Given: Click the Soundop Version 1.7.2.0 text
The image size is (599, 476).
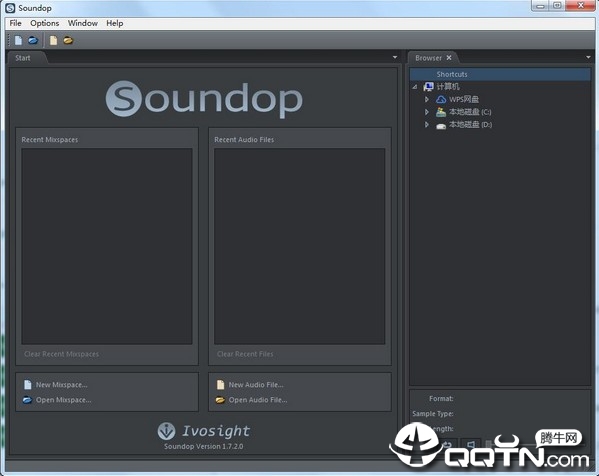Looking at the screenshot, I should (x=204, y=446).
